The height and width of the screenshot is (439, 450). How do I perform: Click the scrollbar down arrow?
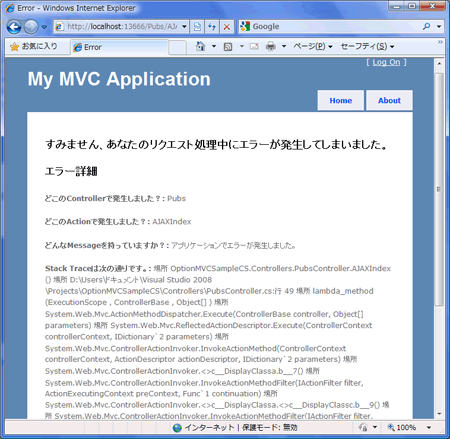pyautogui.click(x=439, y=414)
